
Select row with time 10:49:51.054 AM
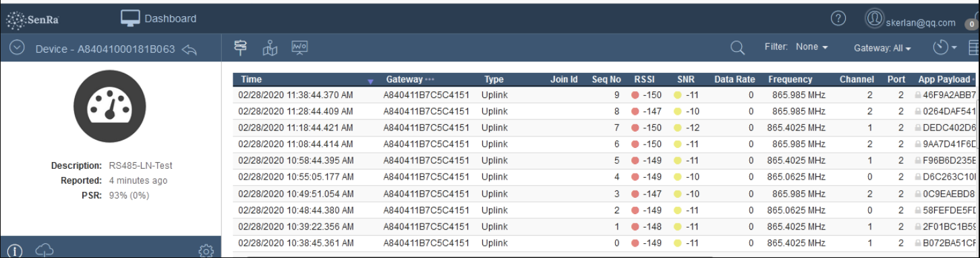[x=606, y=194]
